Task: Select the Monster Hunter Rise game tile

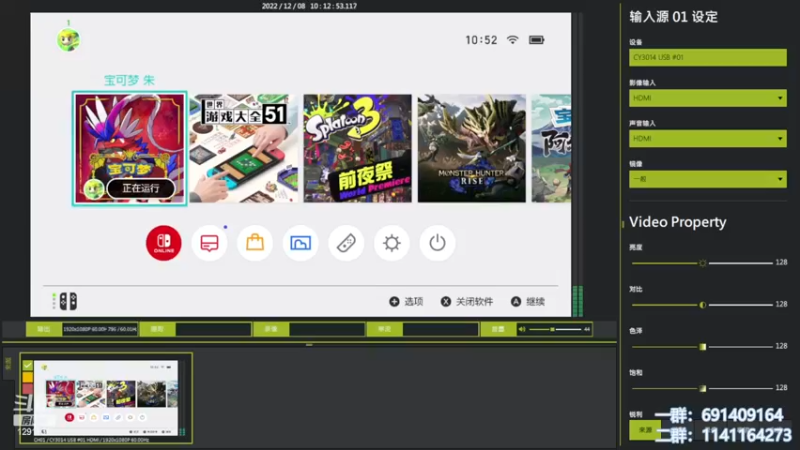Action: click(472, 148)
